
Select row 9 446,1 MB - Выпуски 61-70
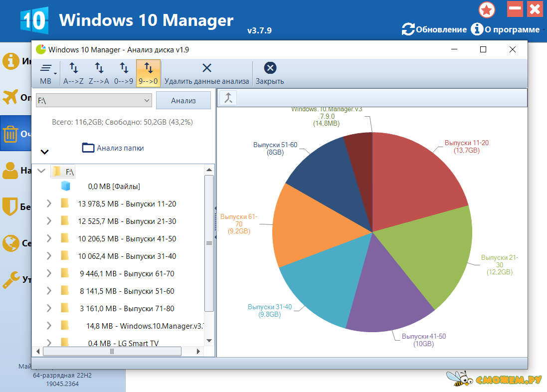pyautogui.click(x=127, y=274)
